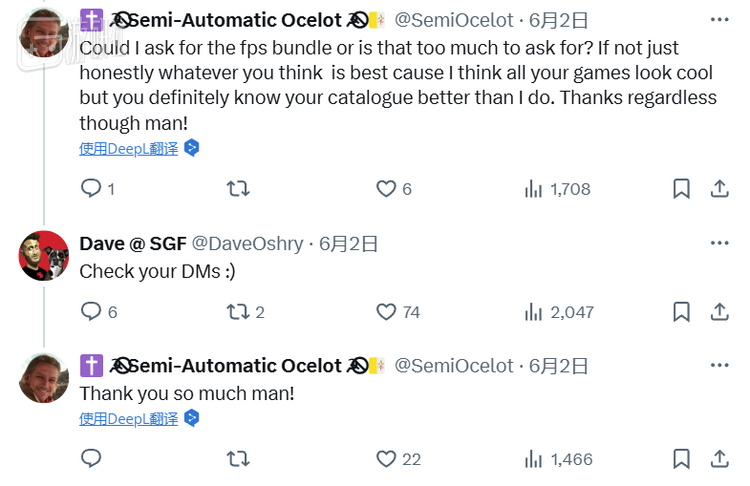The width and height of the screenshot is (750, 486).
Task: Reply to the fps bundle tweet
Action: (x=91, y=188)
